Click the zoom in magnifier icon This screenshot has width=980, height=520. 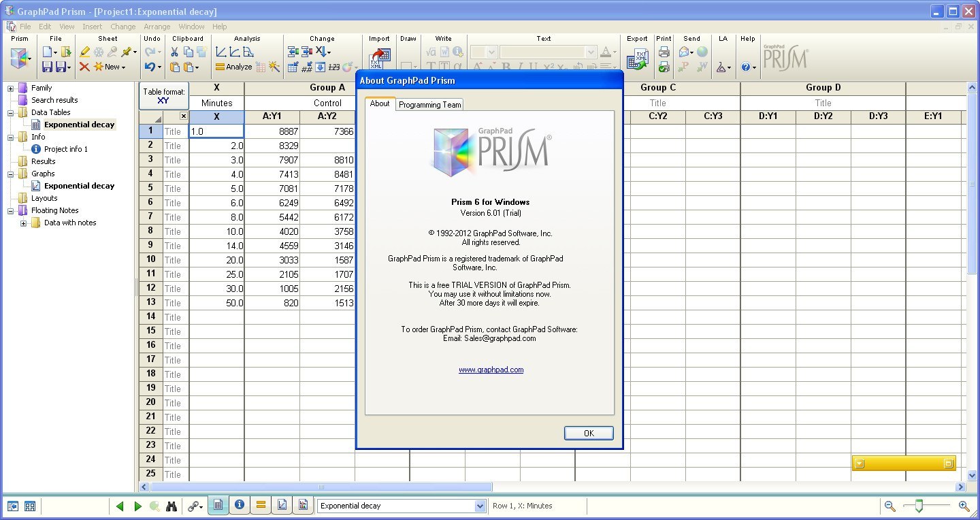(x=964, y=506)
